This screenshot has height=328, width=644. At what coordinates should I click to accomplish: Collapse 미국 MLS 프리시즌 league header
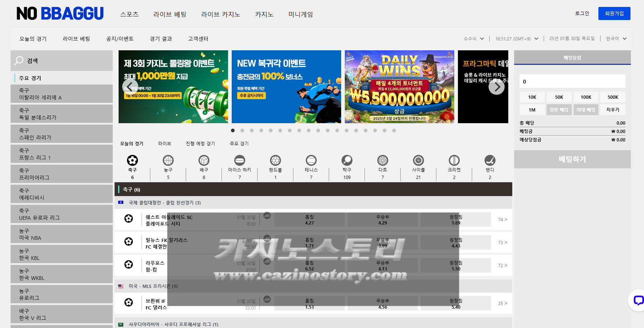click(313, 286)
